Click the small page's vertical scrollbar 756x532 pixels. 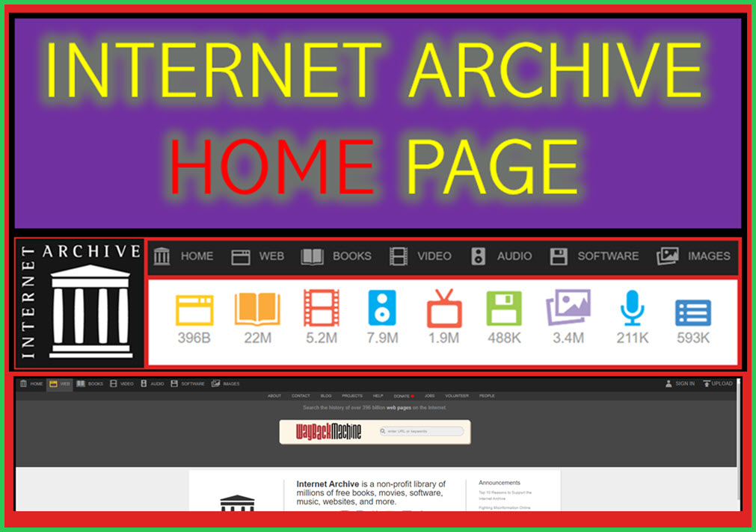(x=739, y=441)
